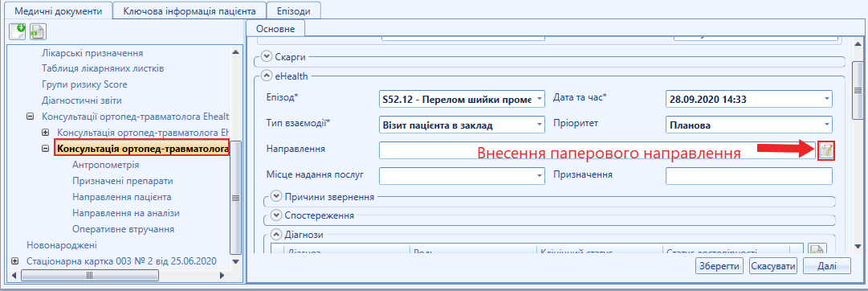The image size is (868, 291).
Task: Click the Призначення input field
Action: [x=749, y=176]
